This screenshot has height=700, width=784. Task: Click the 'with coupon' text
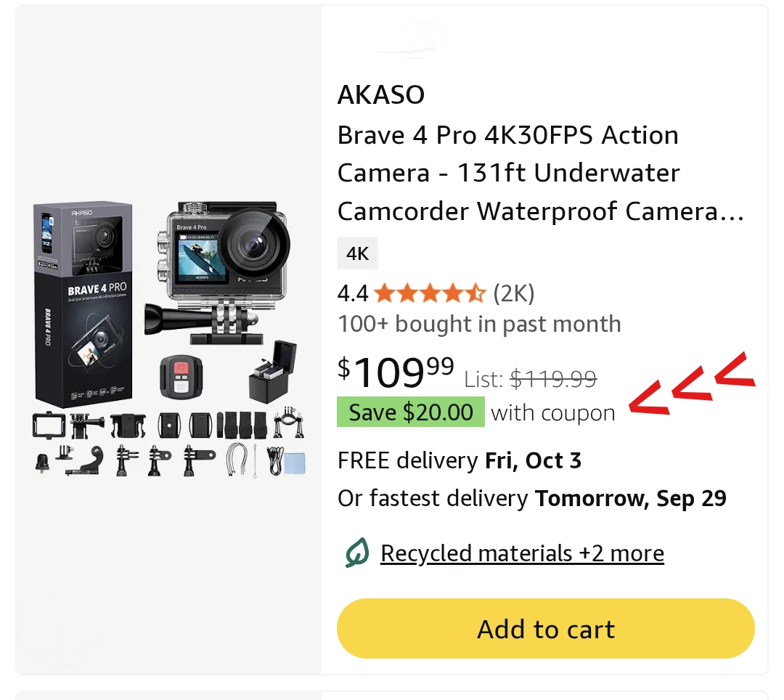(x=553, y=413)
